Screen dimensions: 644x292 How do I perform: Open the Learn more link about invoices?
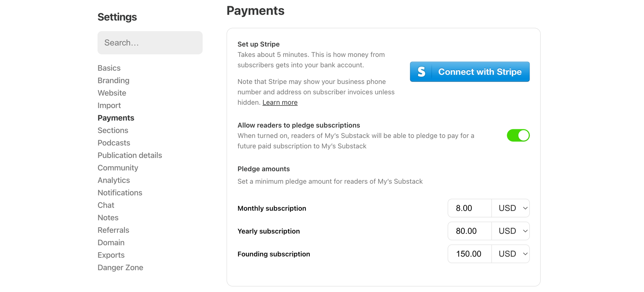click(x=280, y=102)
